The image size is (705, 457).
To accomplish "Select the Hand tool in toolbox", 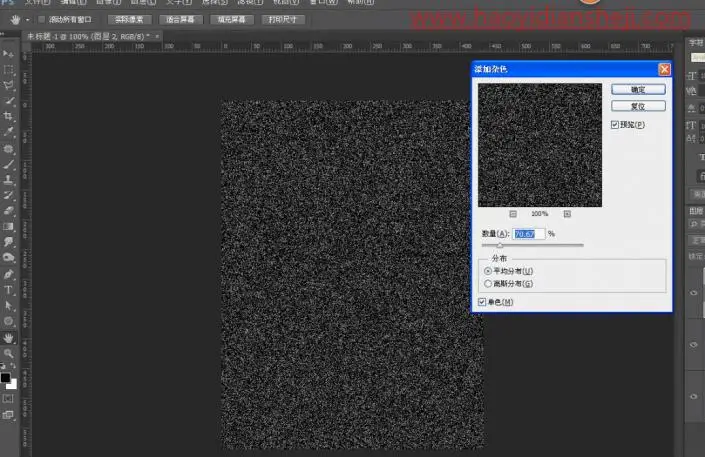I will point(8,338).
